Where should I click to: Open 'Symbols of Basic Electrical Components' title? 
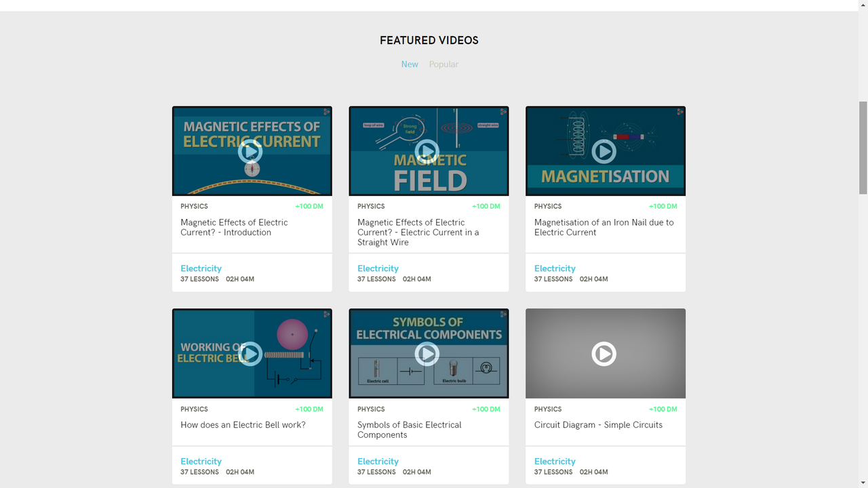(x=410, y=430)
